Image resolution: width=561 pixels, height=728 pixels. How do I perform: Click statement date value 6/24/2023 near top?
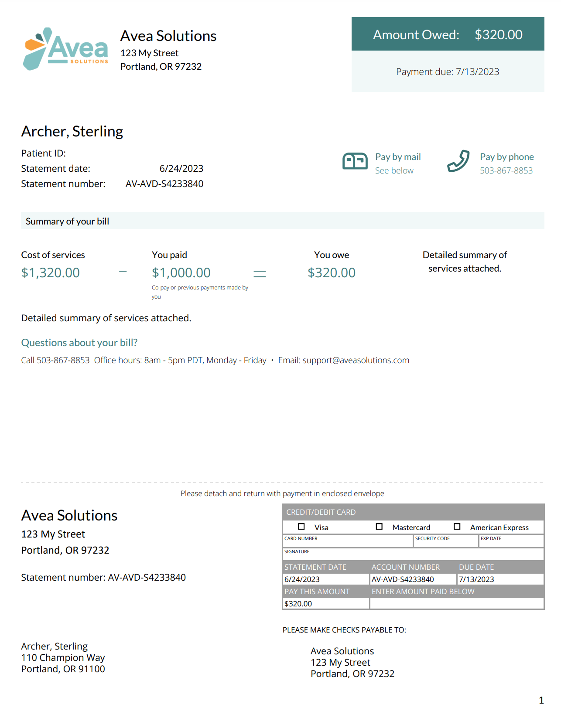[x=181, y=169]
